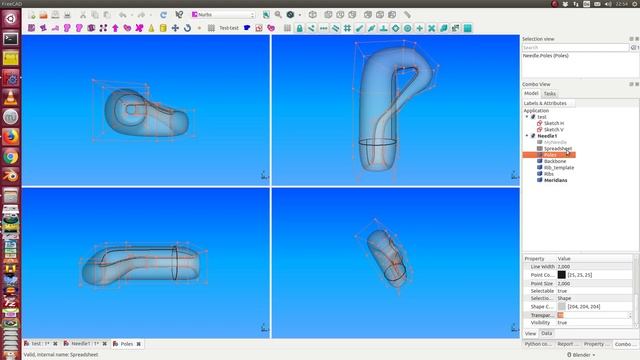
Task: Collapse the test document tree node
Action: (x=527, y=117)
